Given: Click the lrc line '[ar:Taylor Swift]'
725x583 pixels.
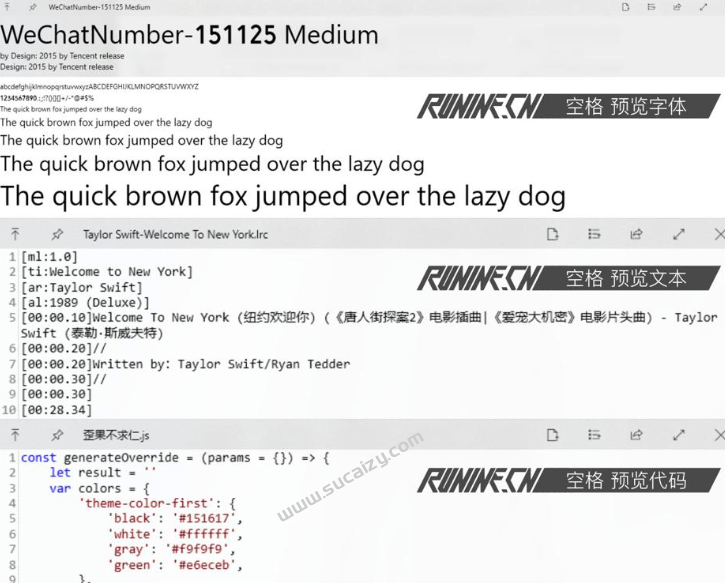Looking at the screenshot, I should tap(81, 288).
